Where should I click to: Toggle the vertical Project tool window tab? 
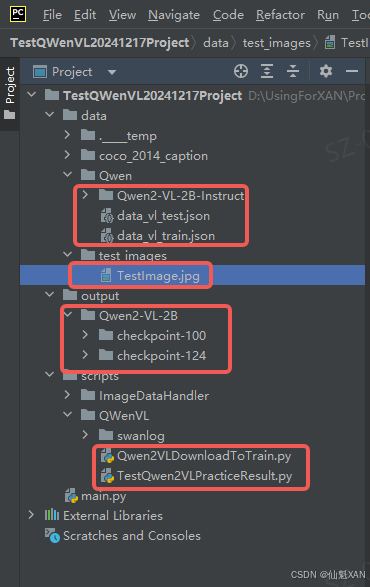(10, 94)
